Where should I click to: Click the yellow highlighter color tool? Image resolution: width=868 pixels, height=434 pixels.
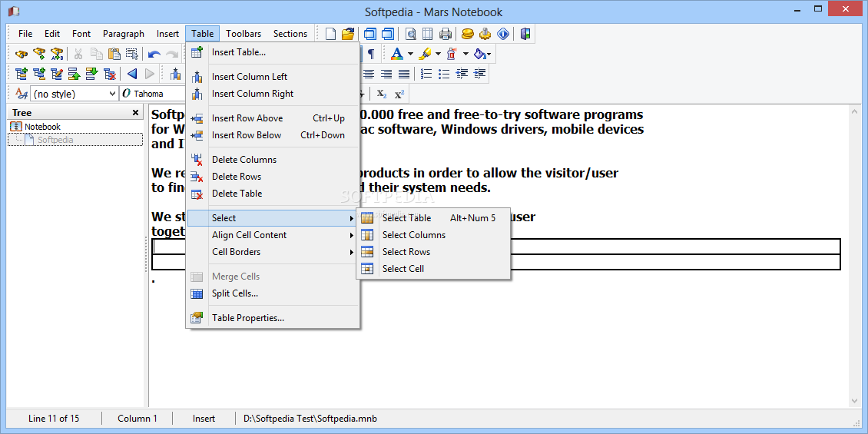click(x=425, y=55)
